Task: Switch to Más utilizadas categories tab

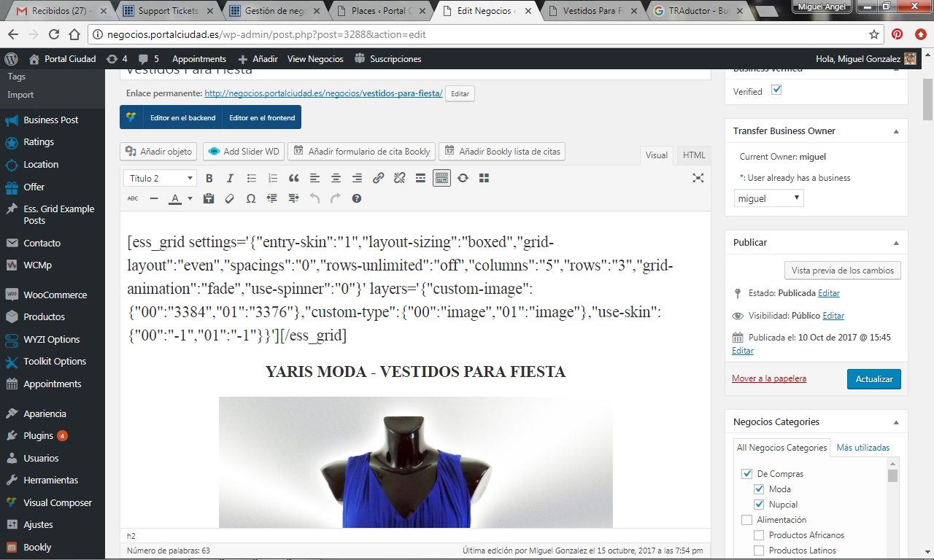Action: (x=862, y=448)
